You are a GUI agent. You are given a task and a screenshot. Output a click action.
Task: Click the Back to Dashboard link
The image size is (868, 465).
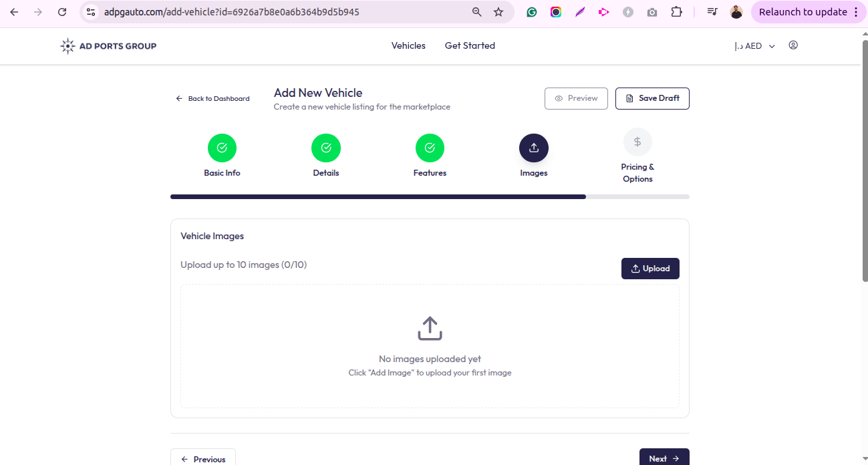[212, 99]
